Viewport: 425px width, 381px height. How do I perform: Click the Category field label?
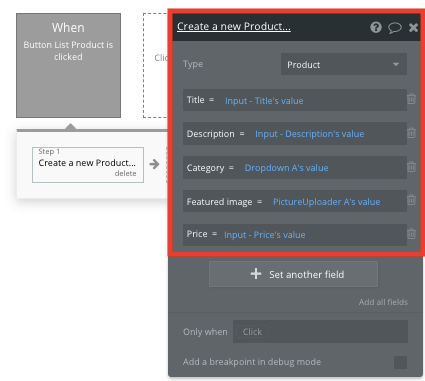[205, 168]
